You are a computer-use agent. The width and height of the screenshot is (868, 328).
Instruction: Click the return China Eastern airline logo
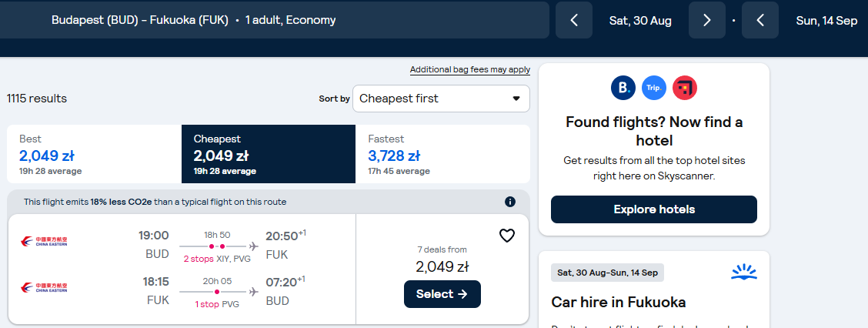coord(44,287)
